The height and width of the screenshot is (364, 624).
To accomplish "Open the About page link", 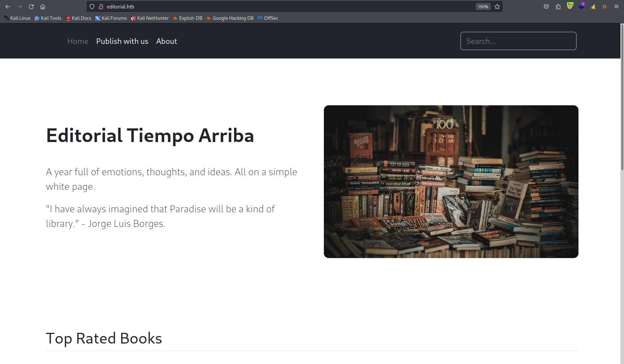I will coord(166,41).
